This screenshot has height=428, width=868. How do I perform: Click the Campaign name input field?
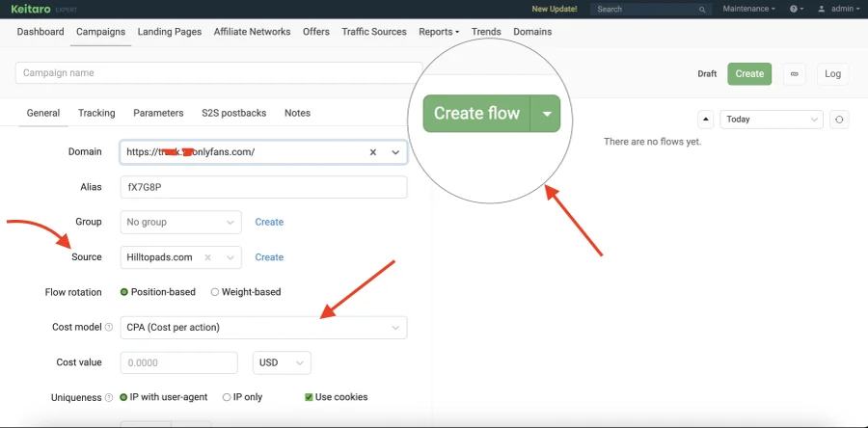(x=219, y=73)
